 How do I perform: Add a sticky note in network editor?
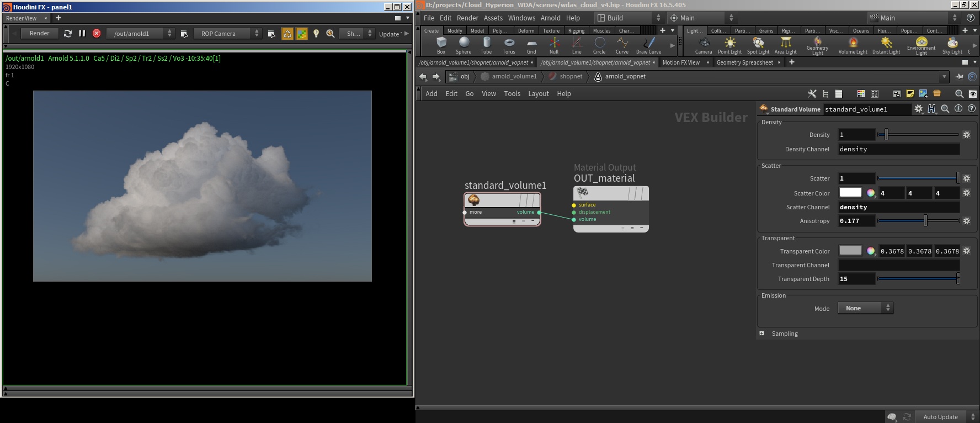(x=910, y=94)
